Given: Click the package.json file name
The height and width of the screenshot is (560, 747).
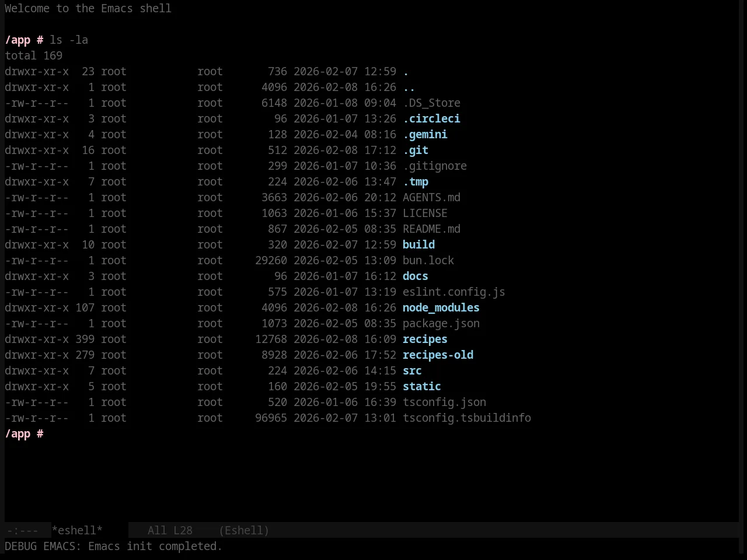Looking at the screenshot, I should click(x=441, y=323).
